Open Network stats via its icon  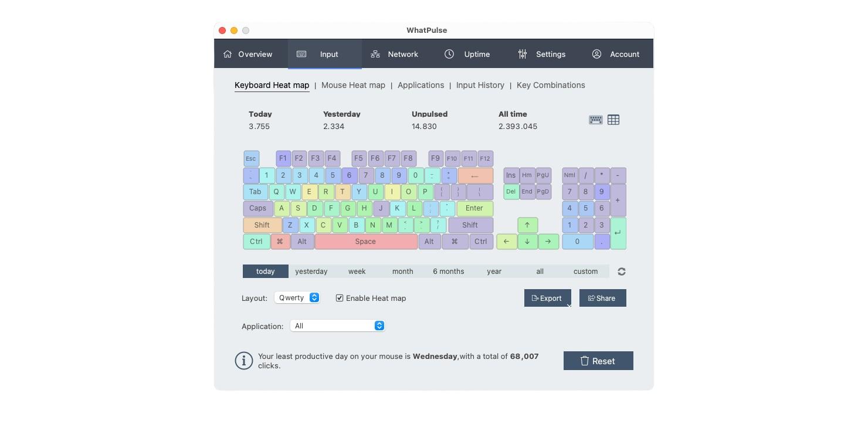click(x=375, y=53)
